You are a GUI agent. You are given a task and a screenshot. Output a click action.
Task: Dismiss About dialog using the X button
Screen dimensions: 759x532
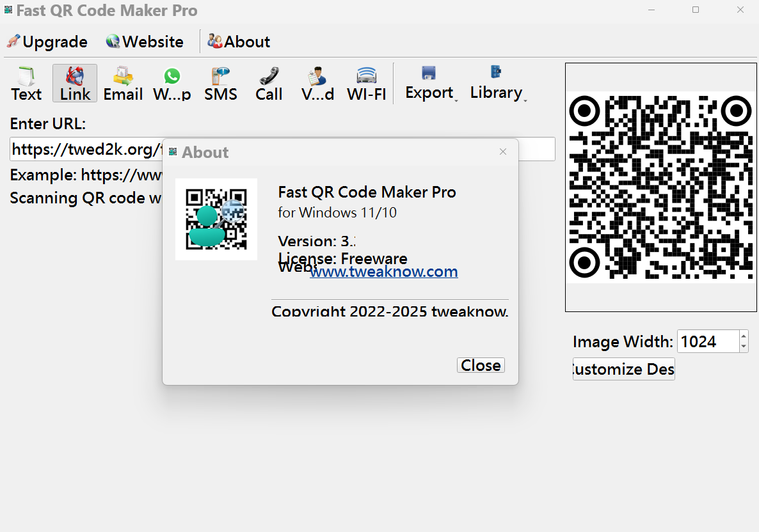point(503,152)
